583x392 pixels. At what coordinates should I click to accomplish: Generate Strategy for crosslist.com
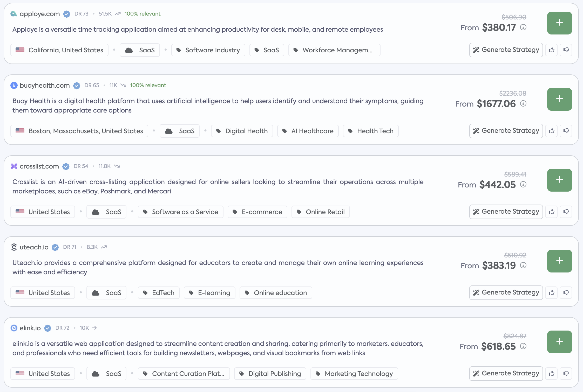pos(506,212)
